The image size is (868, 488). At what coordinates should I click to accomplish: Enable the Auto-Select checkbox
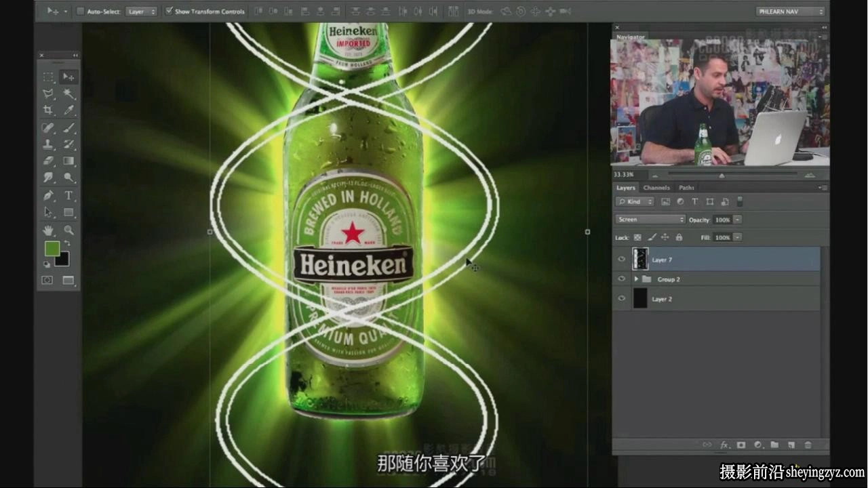coord(80,12)
